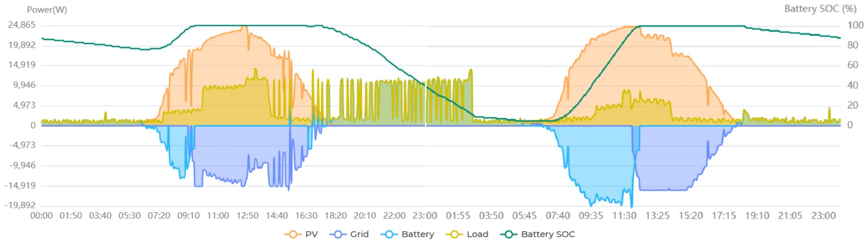
Task: Click the green Battery SOC legend marker
Action: 509,234
